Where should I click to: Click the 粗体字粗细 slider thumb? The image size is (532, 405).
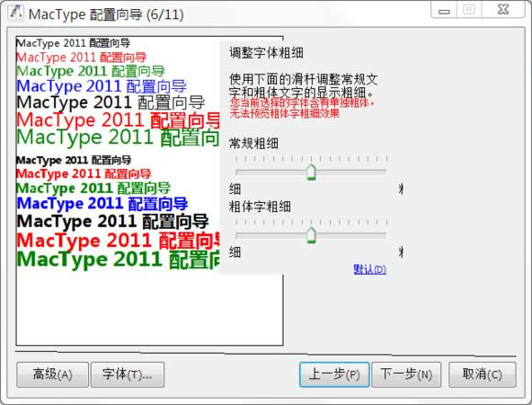pos(311,235)
